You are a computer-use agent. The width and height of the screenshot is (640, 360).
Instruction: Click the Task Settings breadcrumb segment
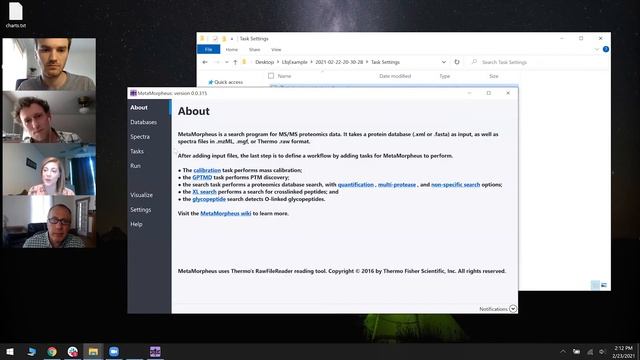pyautogui.click(x=385, y=62)
